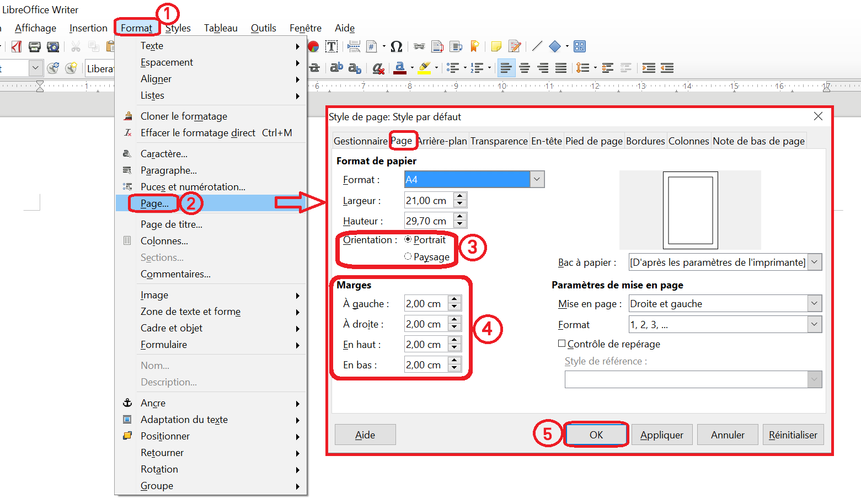This screenshot has width=861, height=504.
Task: Increase Largeur value with up arrow
Action: coord(460,196)
